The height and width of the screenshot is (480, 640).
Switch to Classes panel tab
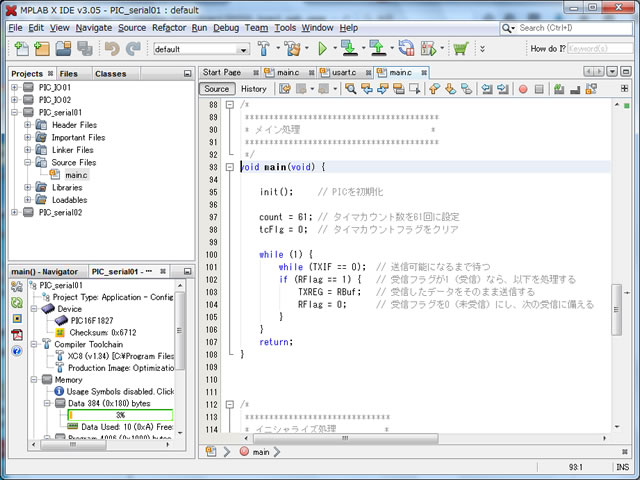(x=111, y=74)
